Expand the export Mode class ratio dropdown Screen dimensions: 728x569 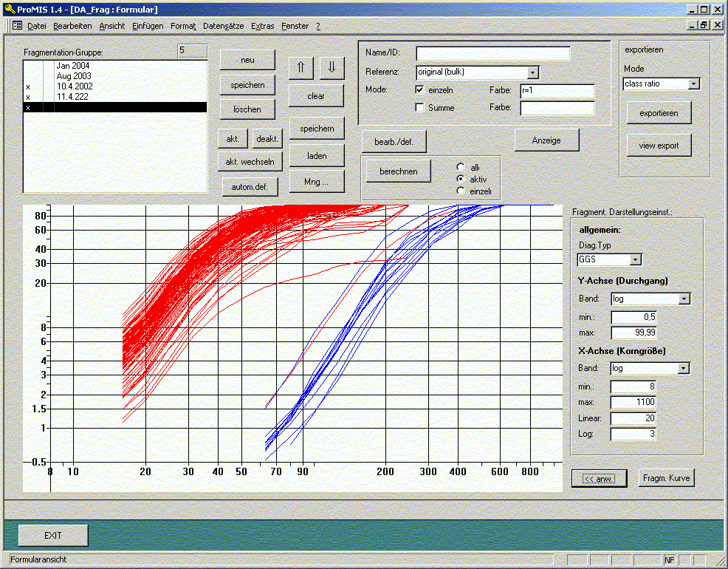pos(693,84)
